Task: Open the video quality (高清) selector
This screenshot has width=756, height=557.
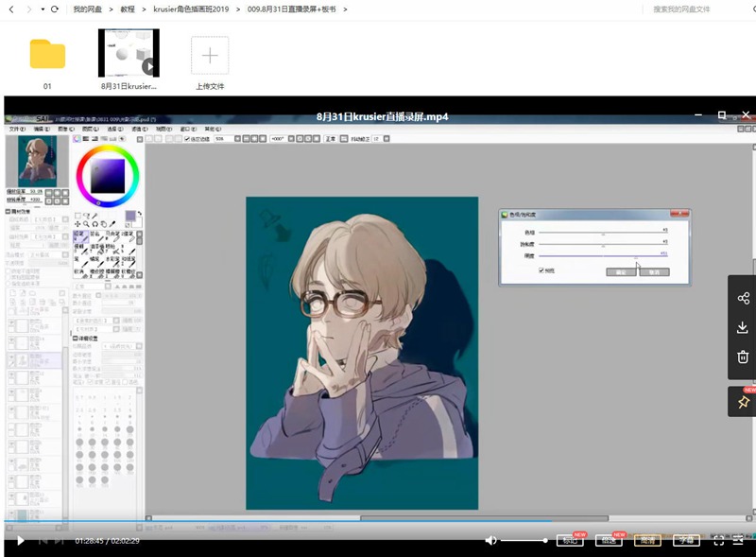Action: click(648, 540)
